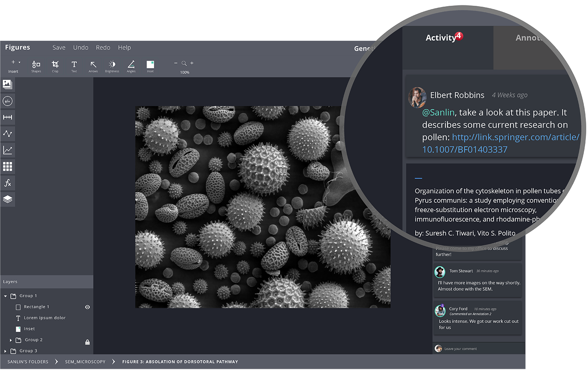This screenshot has width=588, height=370.
Task: Click Tom Stewart's avatar
Action: coord(440,272)
